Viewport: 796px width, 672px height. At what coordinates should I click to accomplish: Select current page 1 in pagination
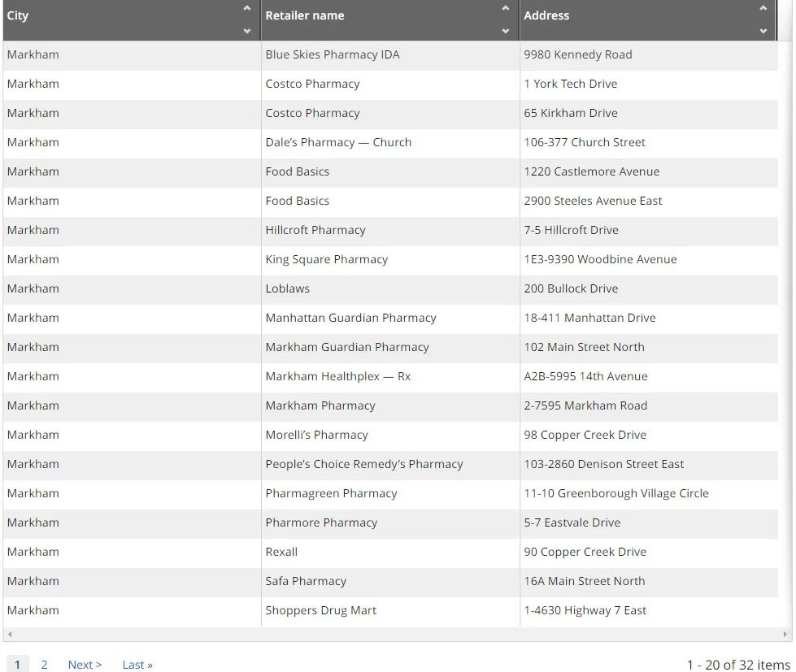[x=17, y=665]
